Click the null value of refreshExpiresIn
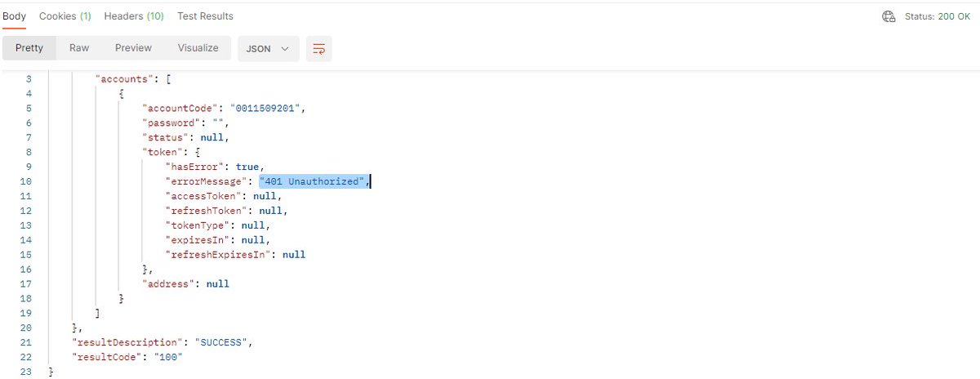 294,255
